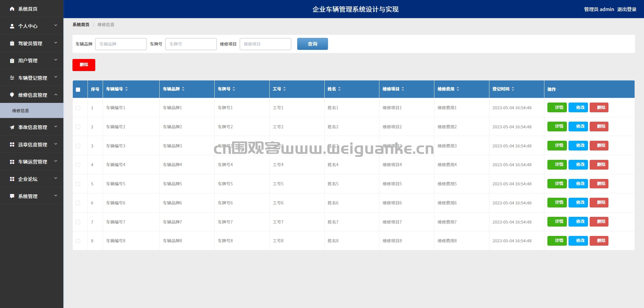
Task: Sort table by 维修费用 column arrows
Action: click(458, 89)
